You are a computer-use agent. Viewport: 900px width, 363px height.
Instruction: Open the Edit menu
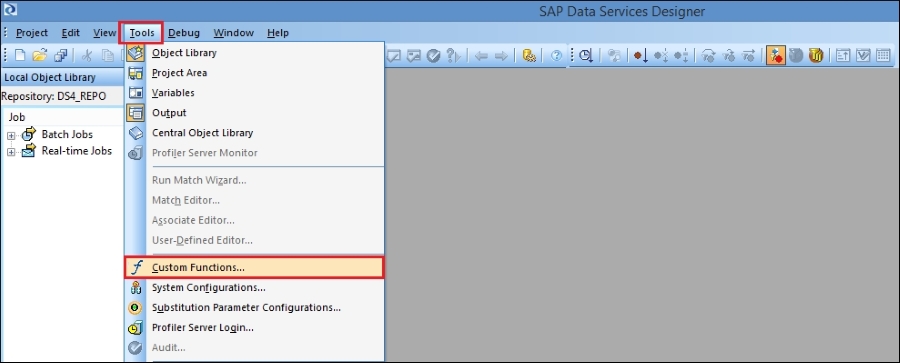coord(71,33)
